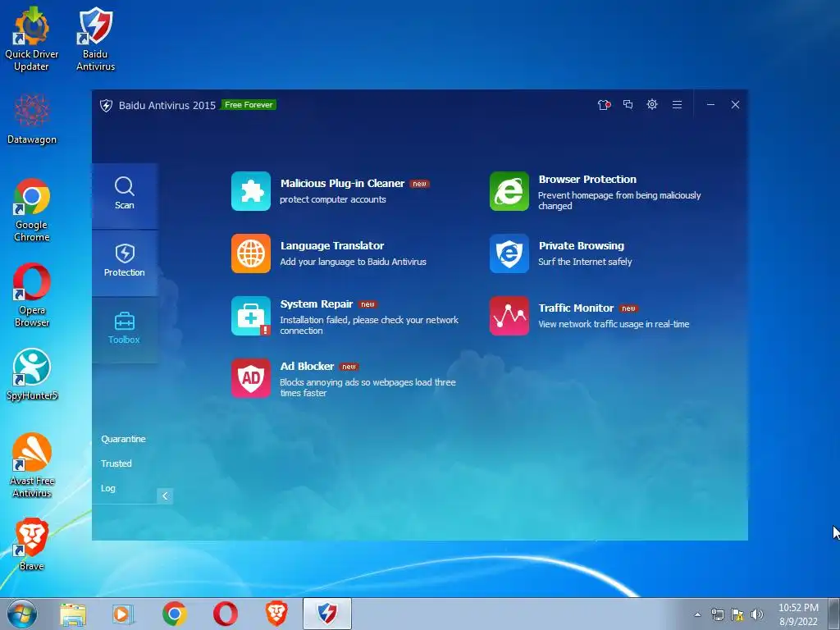Click the network tray icon
Image resolution: width=840 pixels, height=630 pixels.
tap(717, 614)
